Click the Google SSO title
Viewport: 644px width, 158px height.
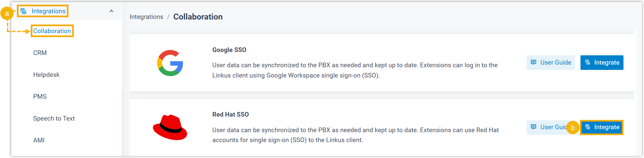(x=229, y=50)
